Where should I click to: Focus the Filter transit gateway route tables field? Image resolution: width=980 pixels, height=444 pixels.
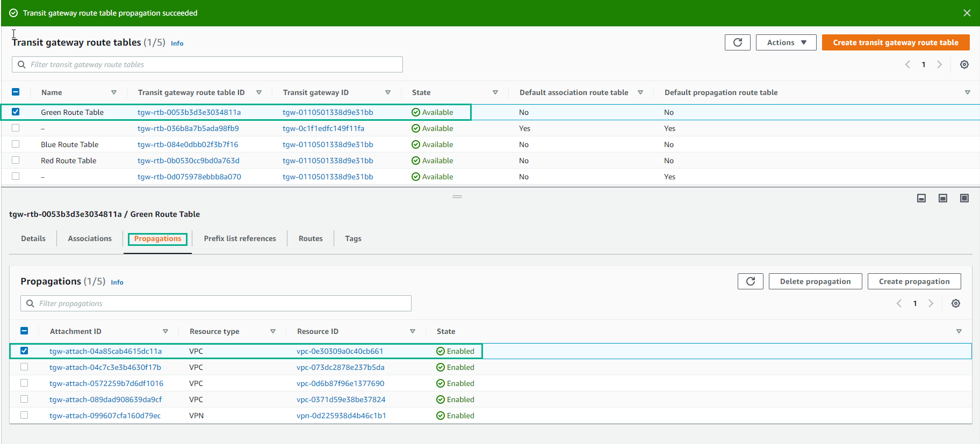207,64
